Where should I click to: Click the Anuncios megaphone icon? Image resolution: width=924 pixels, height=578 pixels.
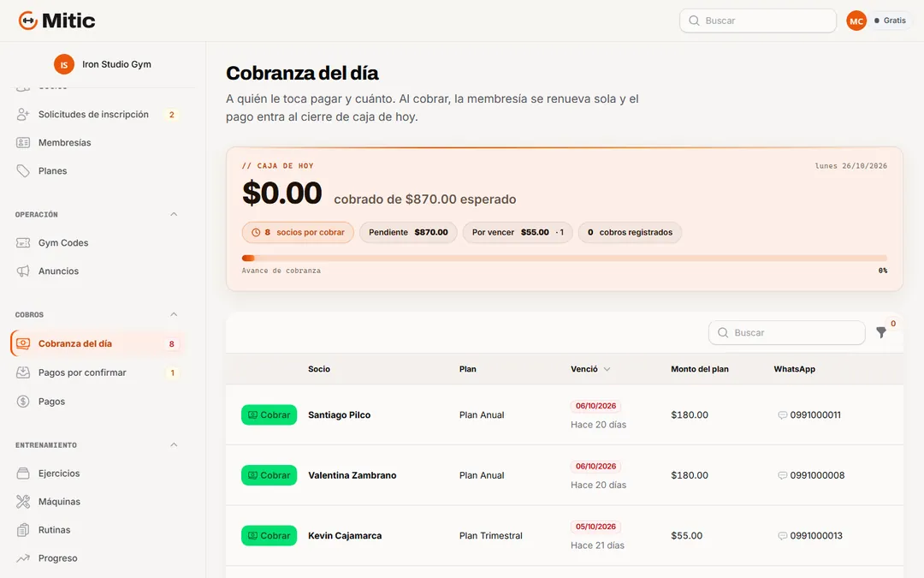point(23,271)
